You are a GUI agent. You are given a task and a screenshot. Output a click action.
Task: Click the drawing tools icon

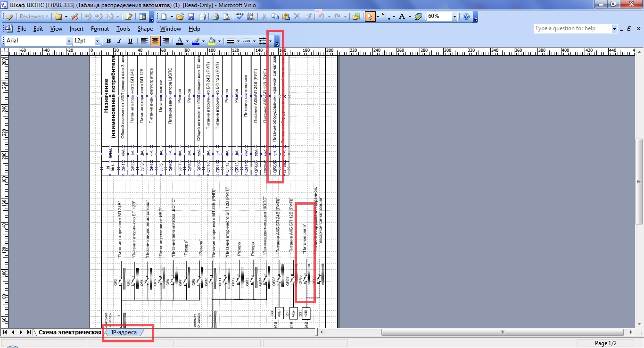tap(418, 17)
